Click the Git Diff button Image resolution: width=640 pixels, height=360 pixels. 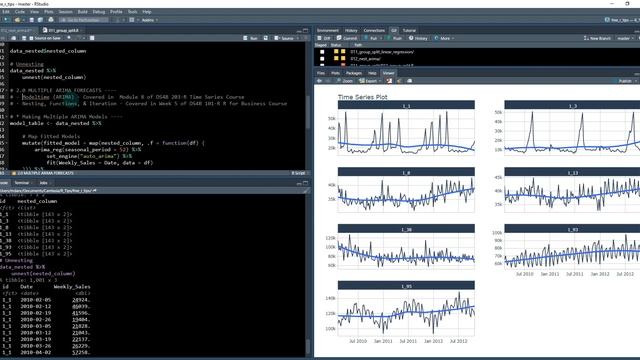coord(324,38)
